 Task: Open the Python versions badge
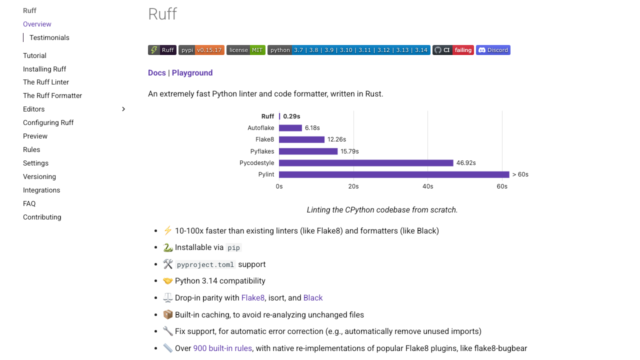(349, 50)
